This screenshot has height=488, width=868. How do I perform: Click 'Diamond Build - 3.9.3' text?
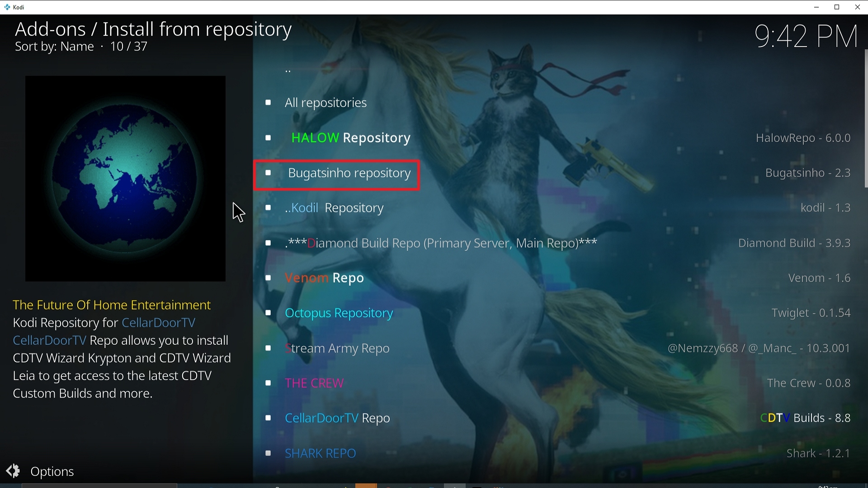coord(794,243)
